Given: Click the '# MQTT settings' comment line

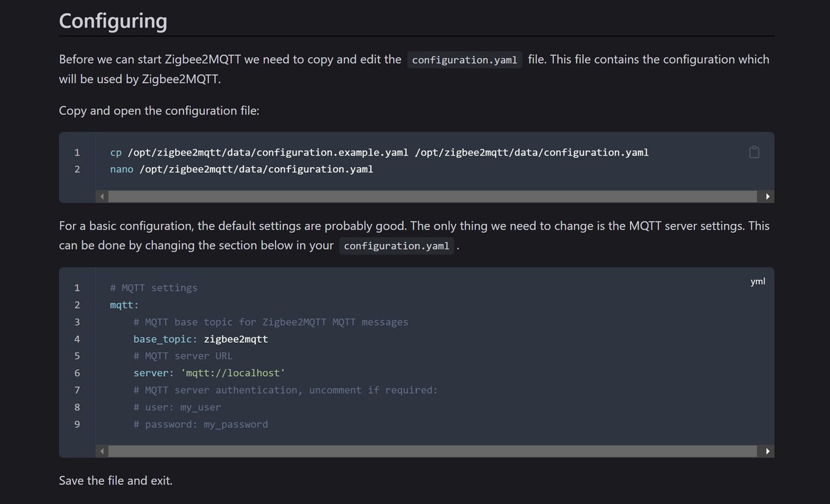Looking at the screenshot, I should (154, 288).
